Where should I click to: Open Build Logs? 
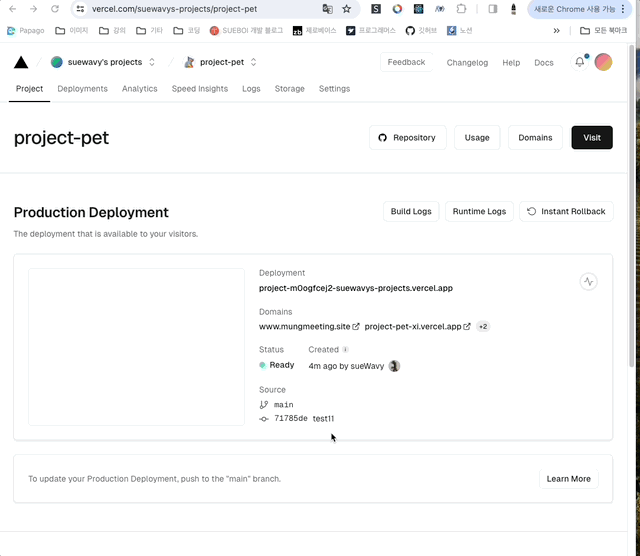click(x=411, y=211)
